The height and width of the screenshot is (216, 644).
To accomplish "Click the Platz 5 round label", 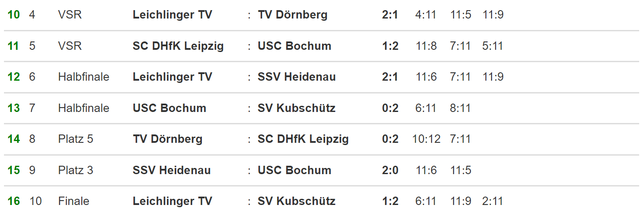I will [x=76, y=139].
